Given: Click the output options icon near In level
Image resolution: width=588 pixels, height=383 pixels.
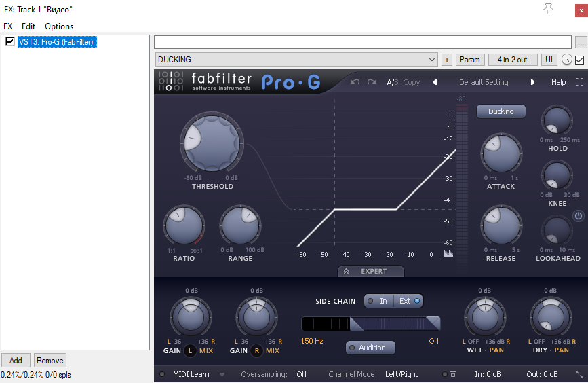Looking at the screenshot, I should coord(453,374).
